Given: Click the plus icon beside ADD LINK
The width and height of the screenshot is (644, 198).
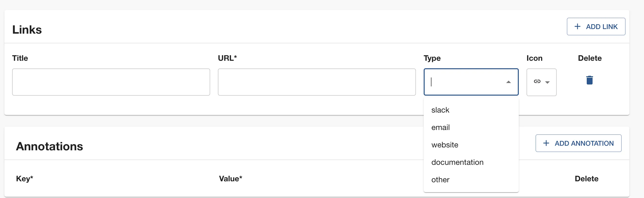Looking at the screenshot, I should point(577,27).
